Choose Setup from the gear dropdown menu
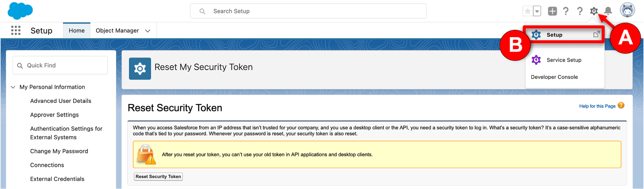Viewport: 644px width, 189px height. pyautogui.click(x=554, y=35)
